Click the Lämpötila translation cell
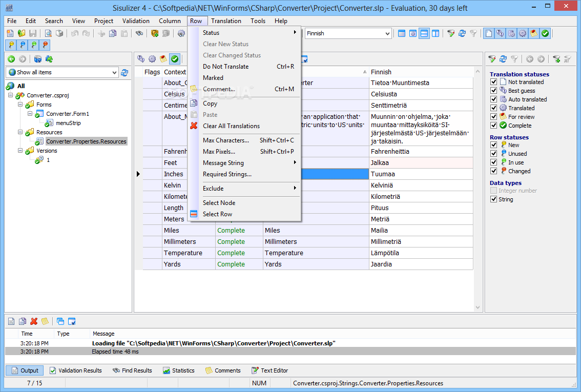Image resolution: width=581 pixels, height=392 pixels. pos(421,253)
